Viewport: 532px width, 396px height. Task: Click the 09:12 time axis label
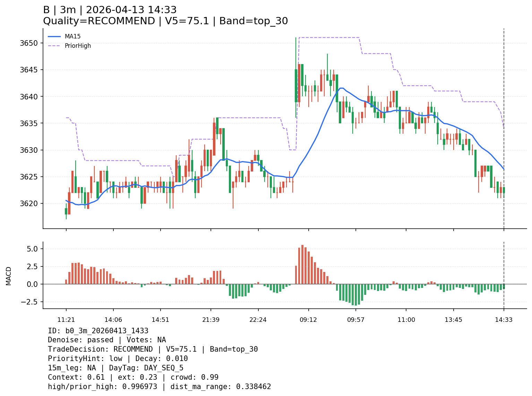(308, 319)
